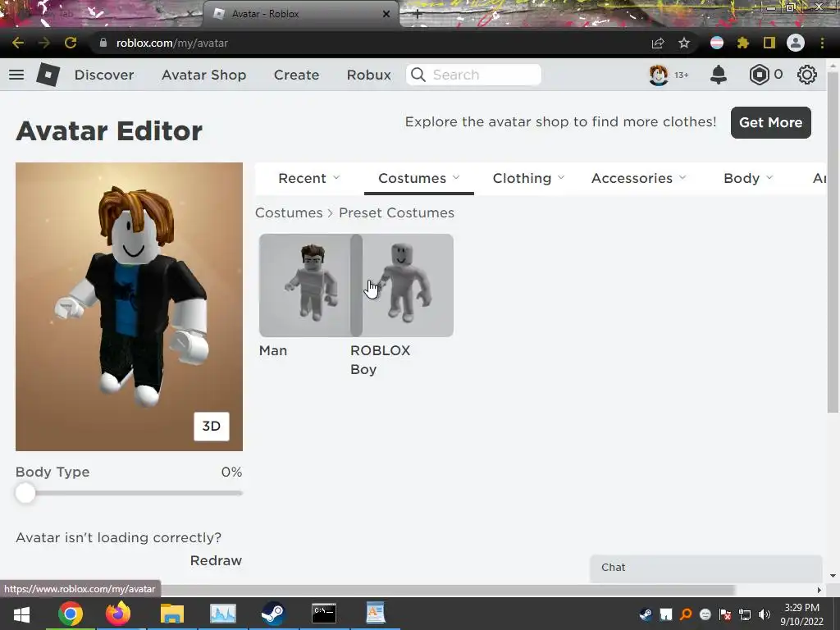Open Discover in the navigation bar

coord(104,75)
